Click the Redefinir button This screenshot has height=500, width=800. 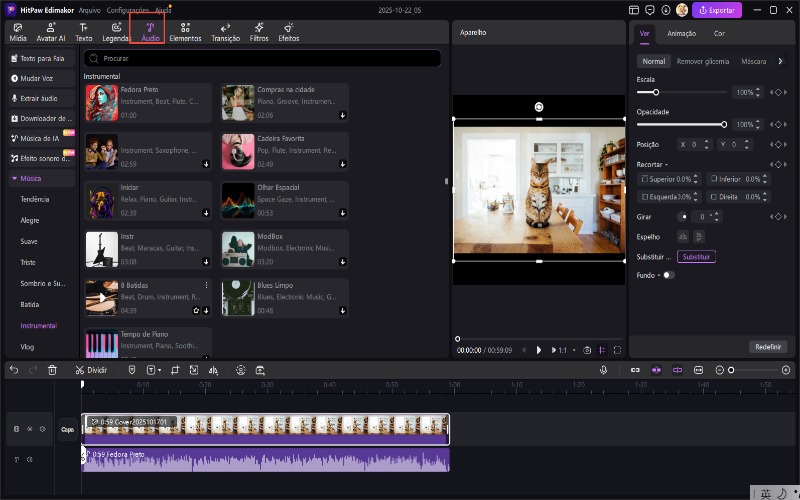coord(768,346)
